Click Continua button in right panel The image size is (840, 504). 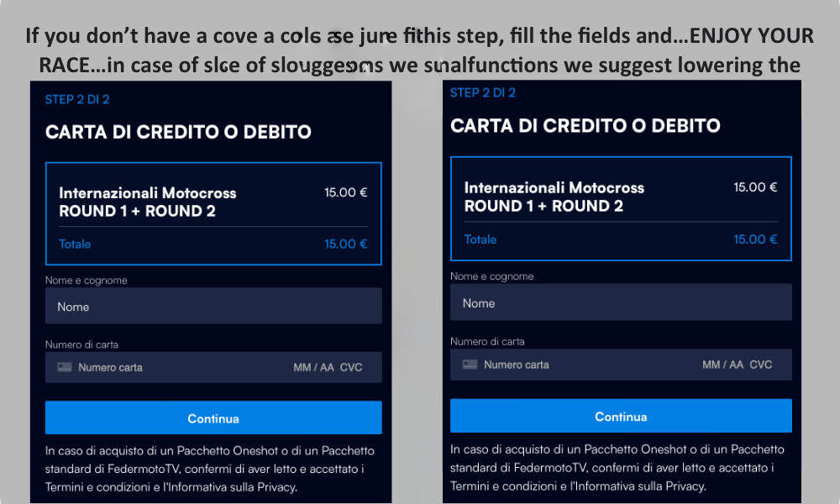point(621,416)
